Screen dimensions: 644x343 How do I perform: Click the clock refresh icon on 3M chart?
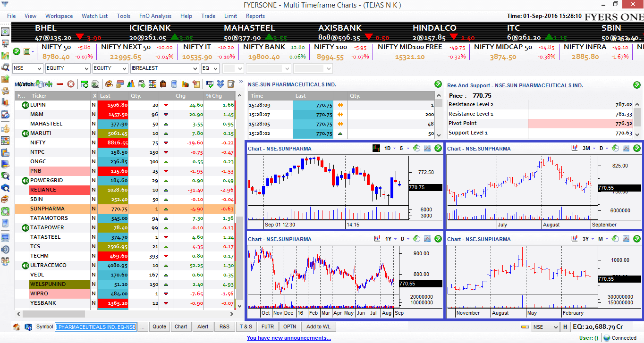point(616,148)
